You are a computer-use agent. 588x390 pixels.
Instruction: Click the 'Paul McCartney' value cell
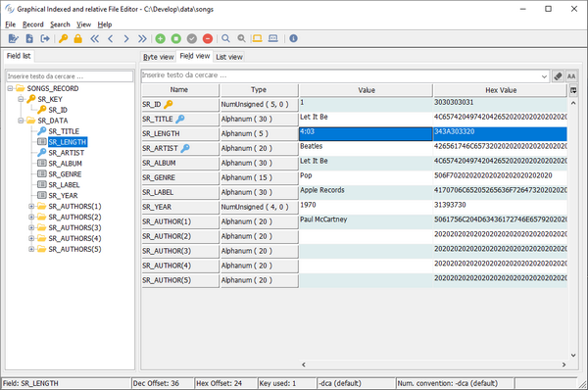(x=366, y=221)
